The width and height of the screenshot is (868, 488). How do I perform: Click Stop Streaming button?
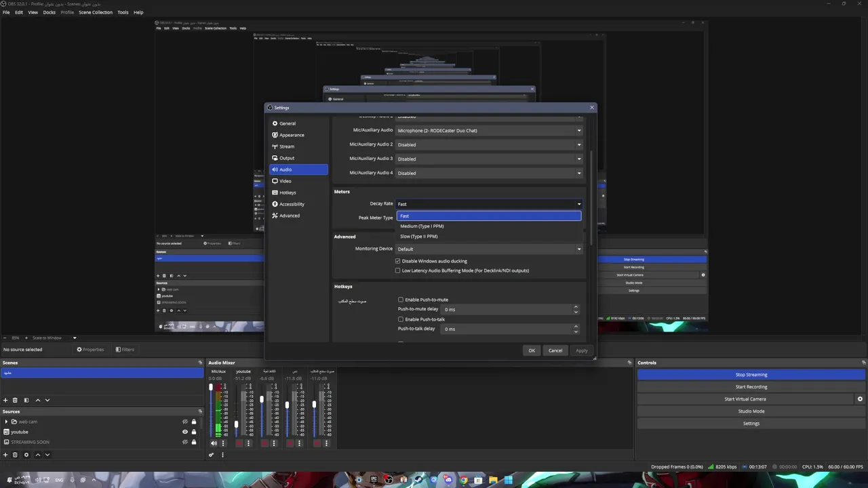click(751, 375)
